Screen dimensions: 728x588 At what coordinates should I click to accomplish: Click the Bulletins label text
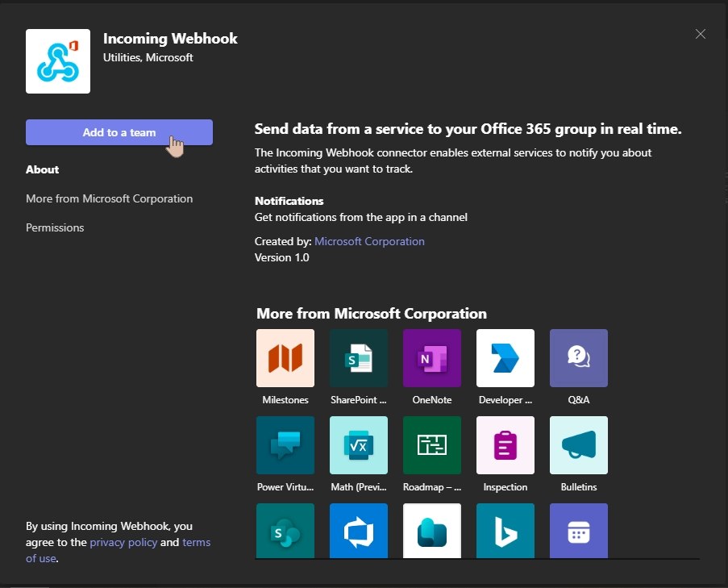coord(579,487)
